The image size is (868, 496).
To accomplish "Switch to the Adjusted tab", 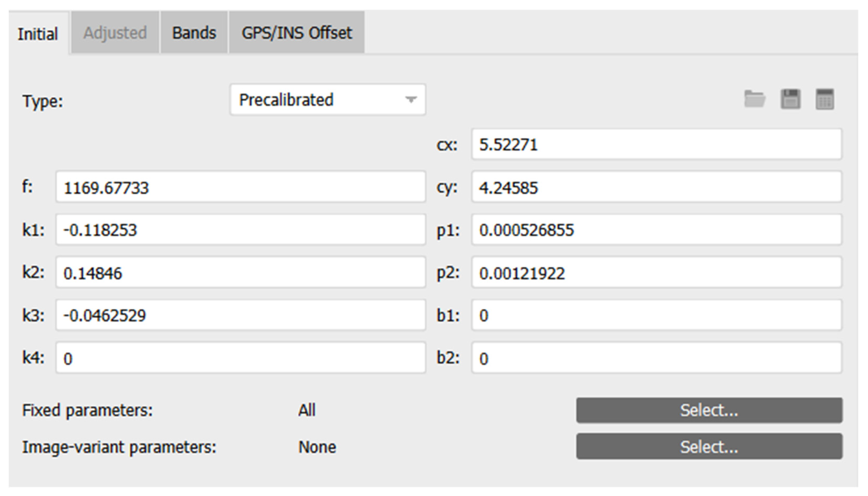I will pyautogui.click(x=115, y=33).
